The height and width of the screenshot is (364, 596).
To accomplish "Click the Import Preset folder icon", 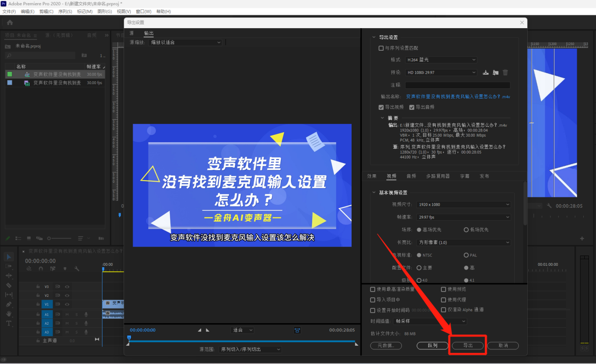I will click(x=495, y=72).
